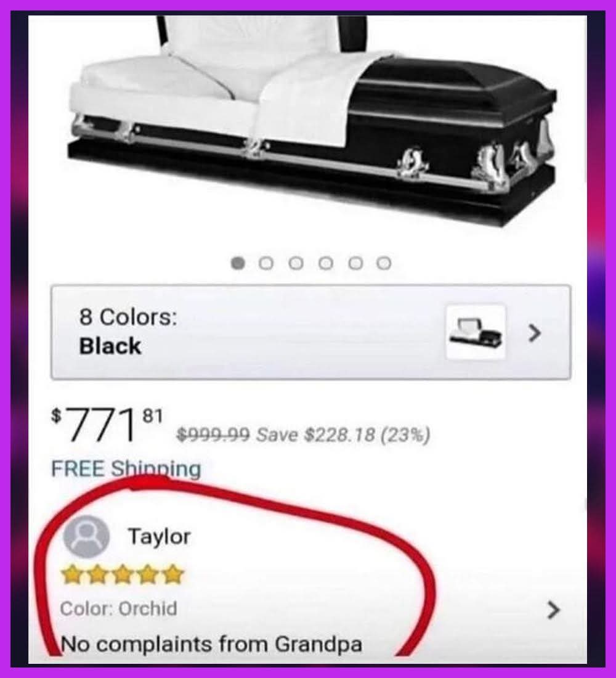This screenshot has height=678, width=616.
Task: Open the 8 Colors Black selector
Action: pos(311,332)
